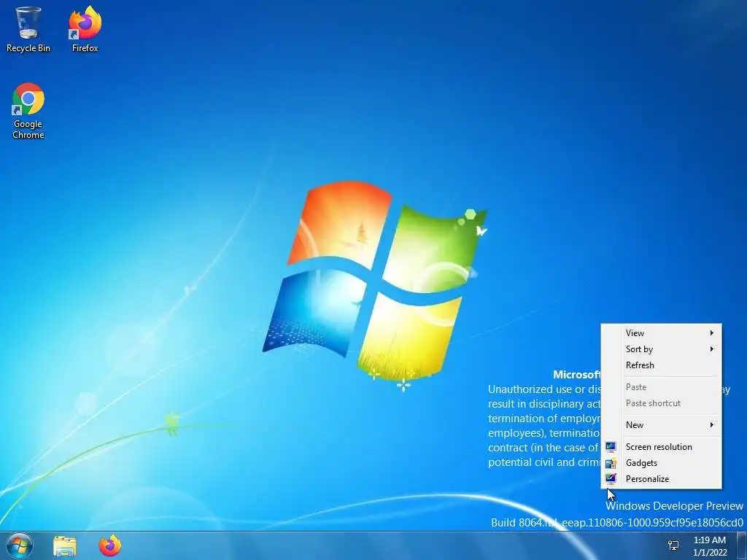The height and width of the screenshot is (560, 747).
Task: Click the taskbar clock showing 1:19 AM
Action: (710, 546)
